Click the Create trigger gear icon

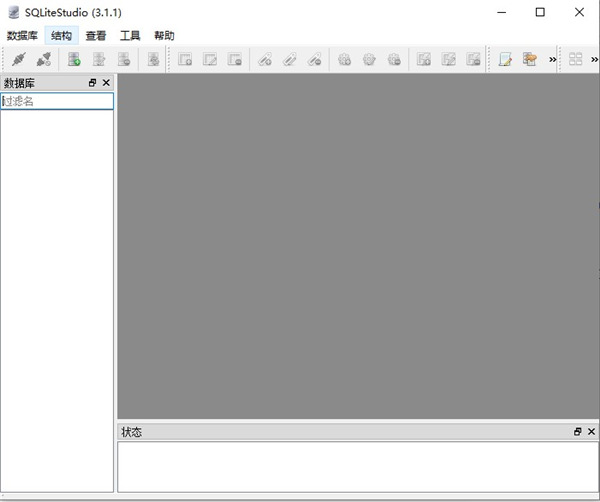pyautogui.click(x=344, y=59)
